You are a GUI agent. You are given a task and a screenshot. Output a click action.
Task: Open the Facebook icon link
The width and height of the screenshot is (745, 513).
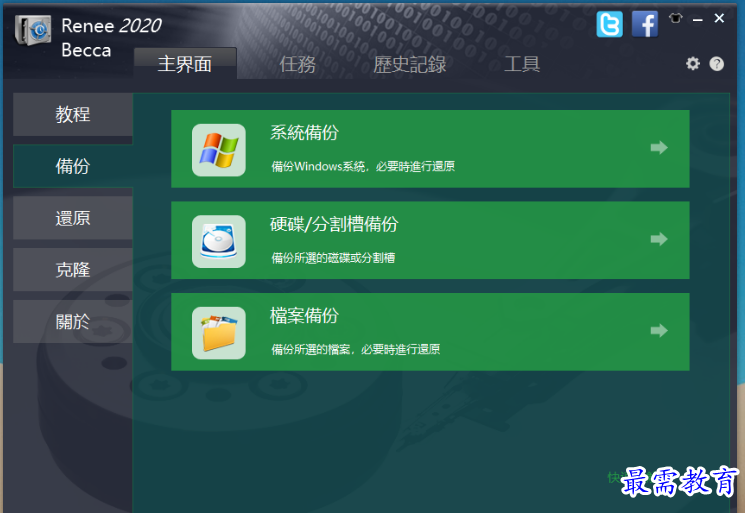(645, 24)
